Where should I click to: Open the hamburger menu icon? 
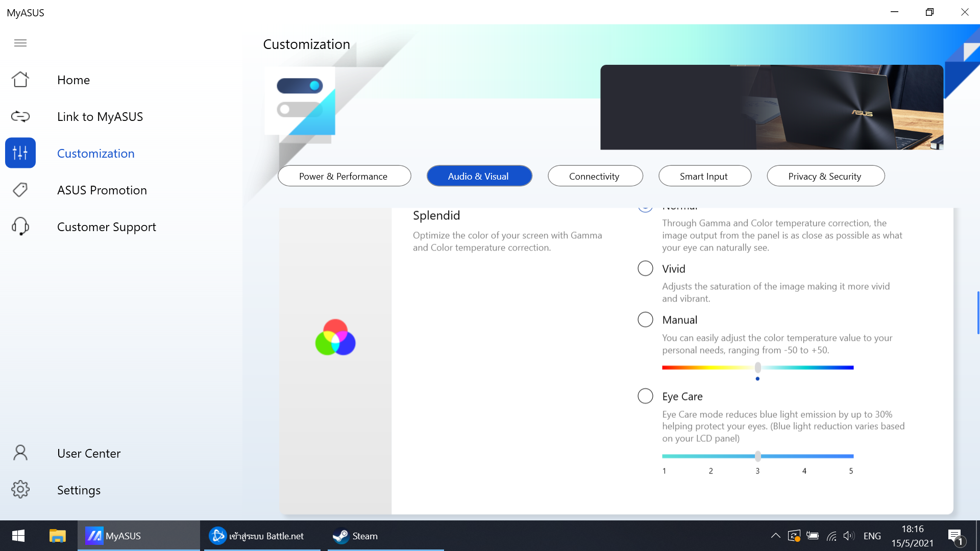tap(20, 43)
